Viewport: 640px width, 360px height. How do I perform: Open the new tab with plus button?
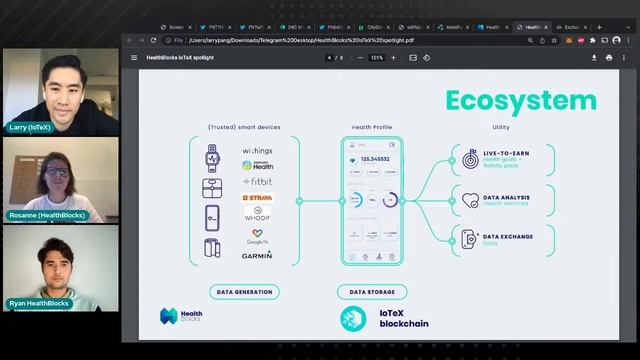[599, 27]
